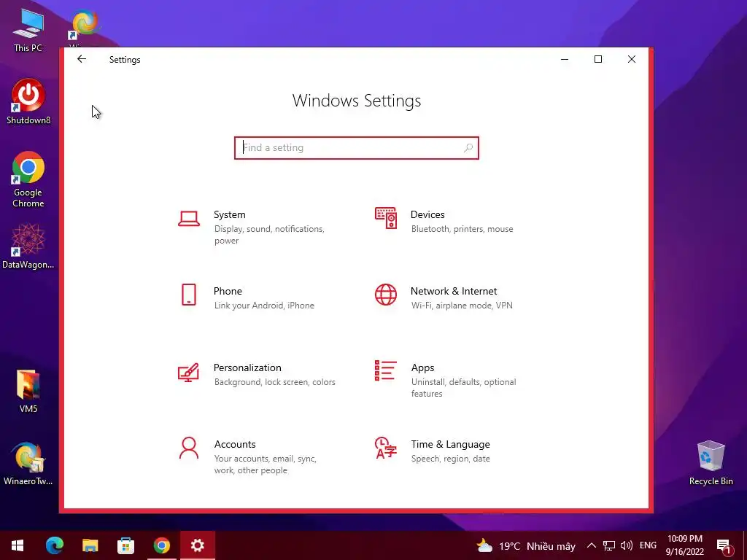Close the Settings window
The height and width of the screenshot is (560, 747).
click(632, 59)
